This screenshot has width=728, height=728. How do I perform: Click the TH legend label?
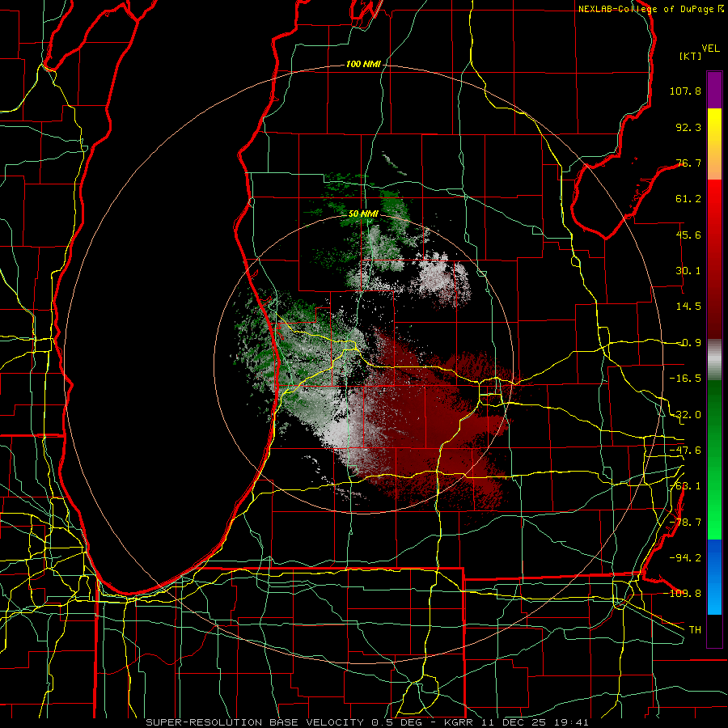(695, 630)
